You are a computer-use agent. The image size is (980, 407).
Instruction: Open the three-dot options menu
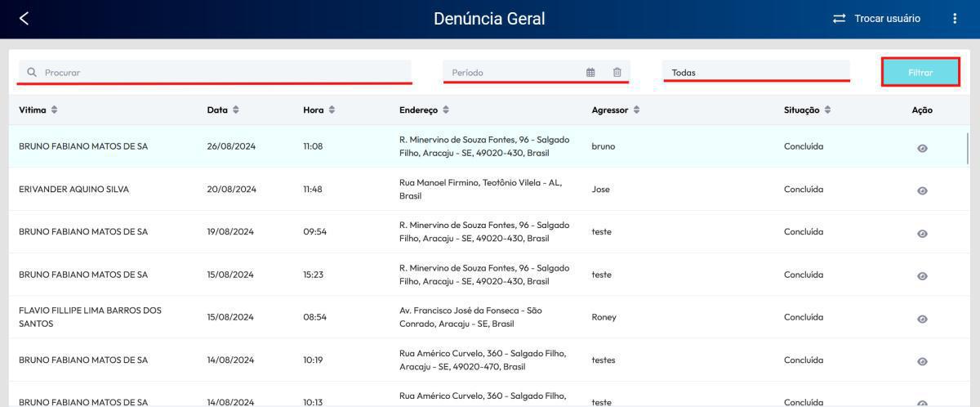tap(955, 18)
